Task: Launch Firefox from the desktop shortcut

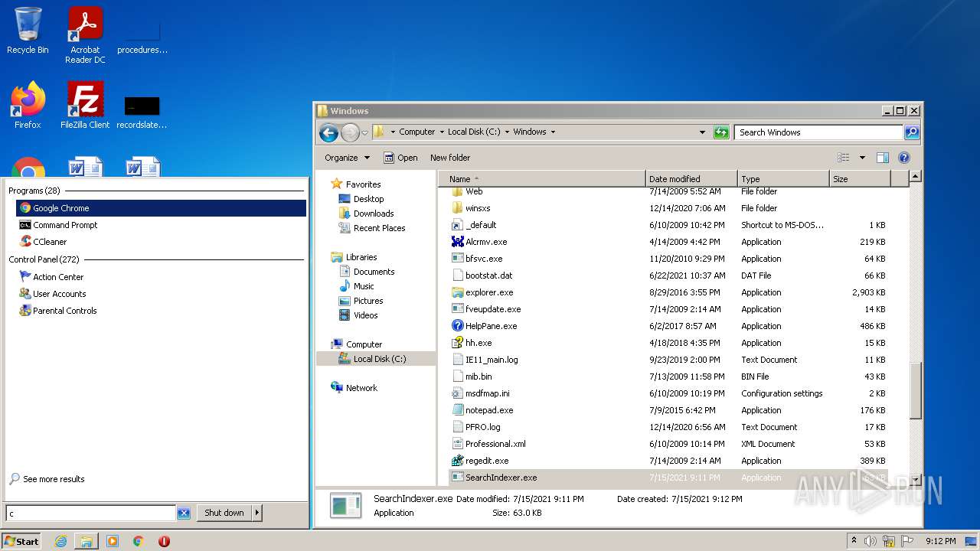Action: (28, 105)
